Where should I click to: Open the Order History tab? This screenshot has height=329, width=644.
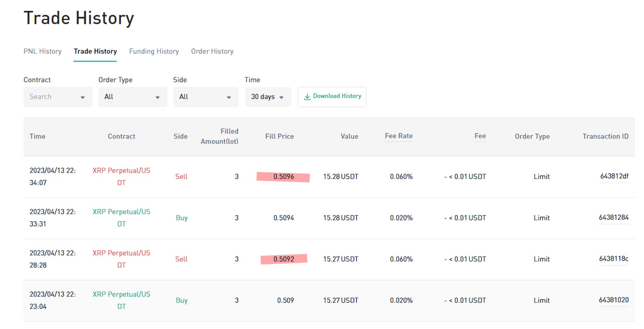click(x=212, y=51)
